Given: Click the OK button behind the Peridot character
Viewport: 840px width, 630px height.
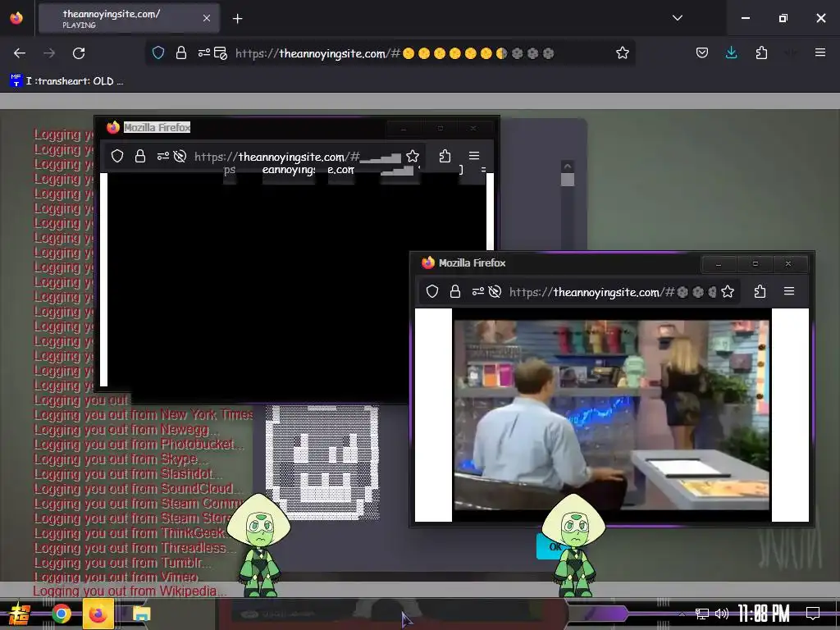Looking at the screenshot, I should [x=554, y=546].
